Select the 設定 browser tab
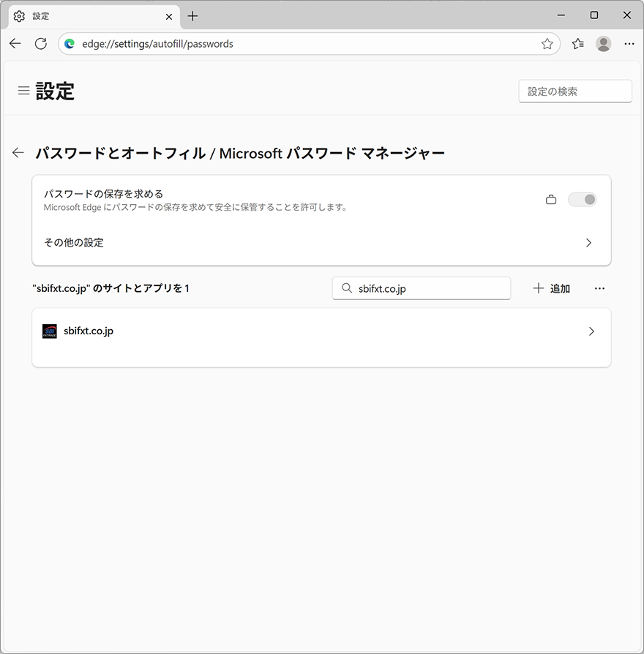The image size is (644, 654). [x=88, y=16]
